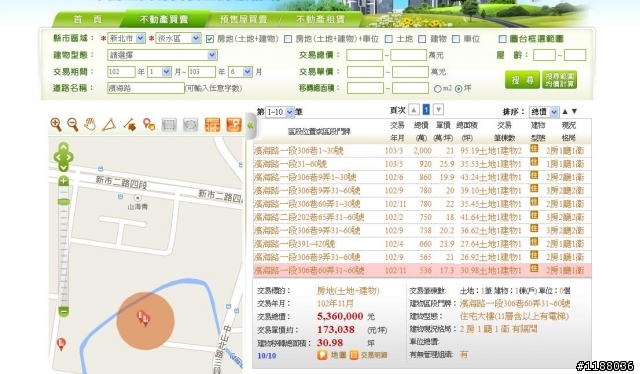The height and width of the screenshot is (374, 640).
Task: Expand the 建物型態 請選擇 dropdown
Action: point(162,55)
